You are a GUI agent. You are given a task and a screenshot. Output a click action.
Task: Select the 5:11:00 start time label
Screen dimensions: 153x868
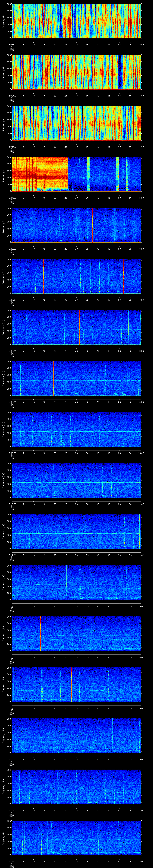tap(12, 555)
